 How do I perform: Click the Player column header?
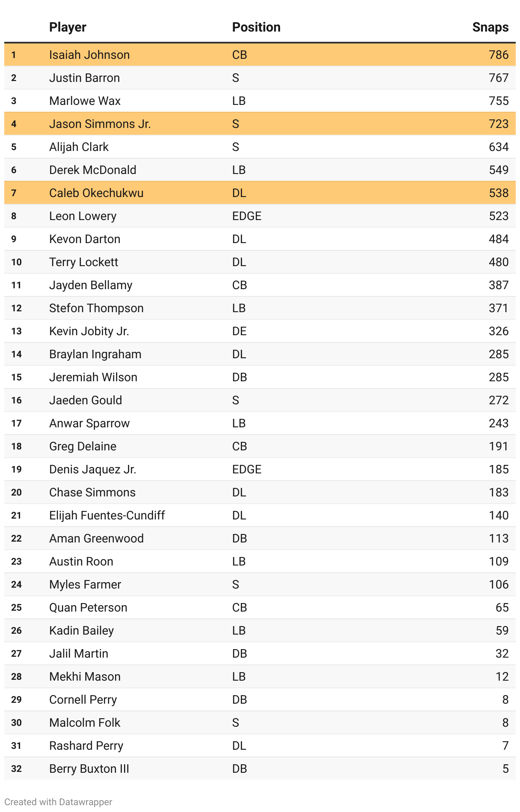click(x=68, y=27)
